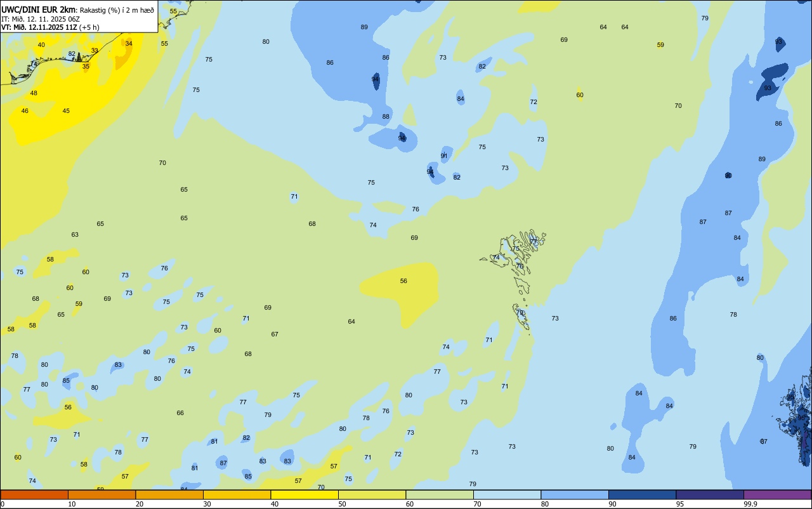Click the humidity value '33' on the map
This screenshot has width=812, height=509.
click(x=95, y=50)
